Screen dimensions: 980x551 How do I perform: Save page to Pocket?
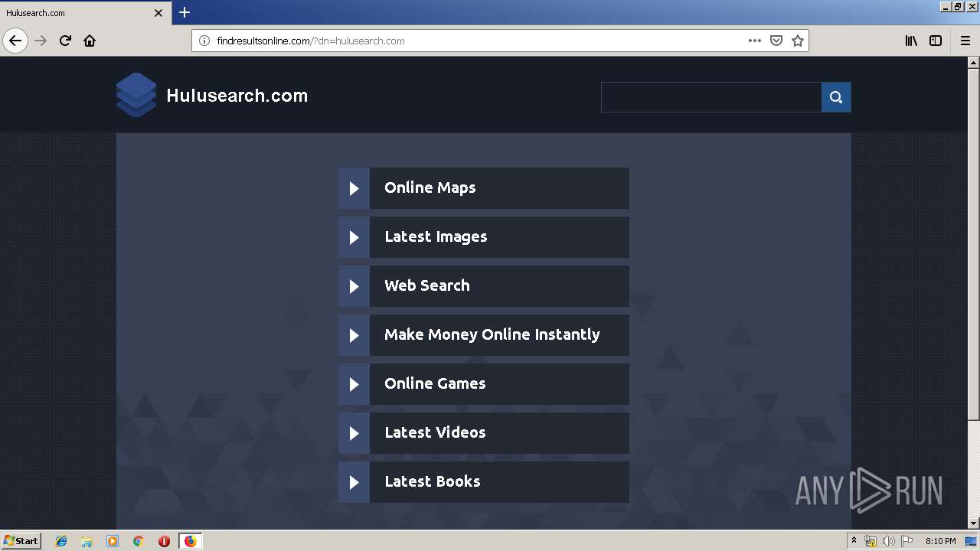[776, 41]
